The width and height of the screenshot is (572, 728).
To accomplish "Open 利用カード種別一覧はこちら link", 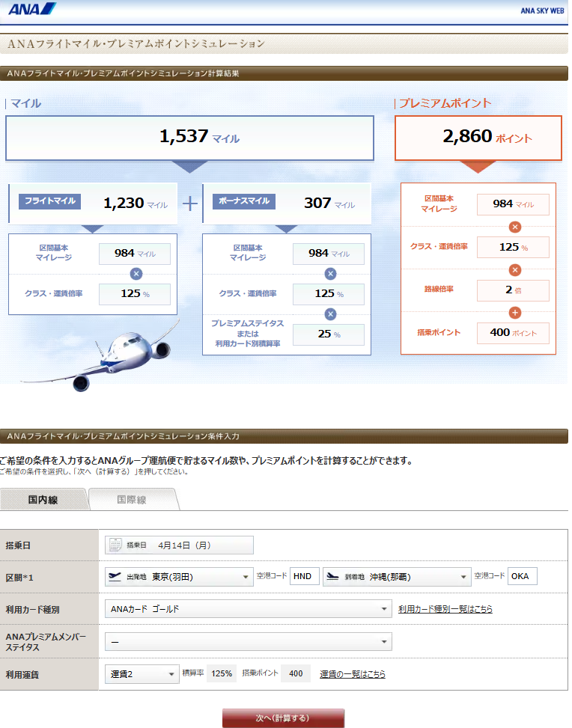I will click(445, 609).
